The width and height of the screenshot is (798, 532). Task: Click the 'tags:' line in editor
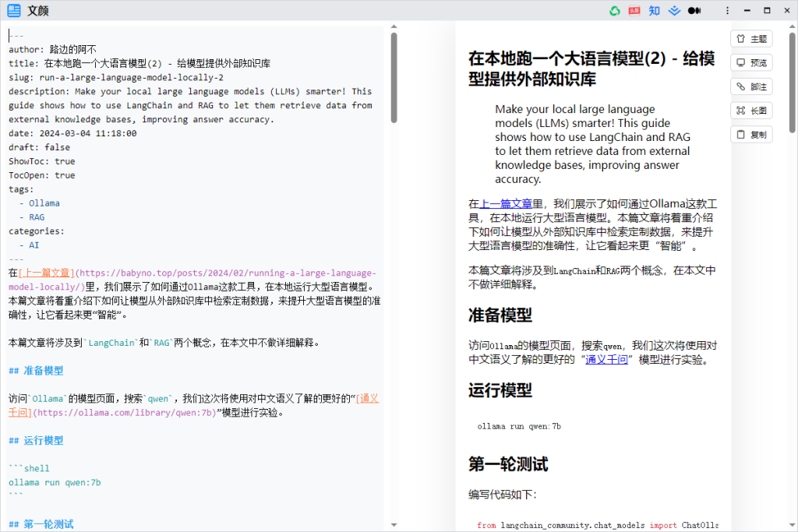click(21, 189)
